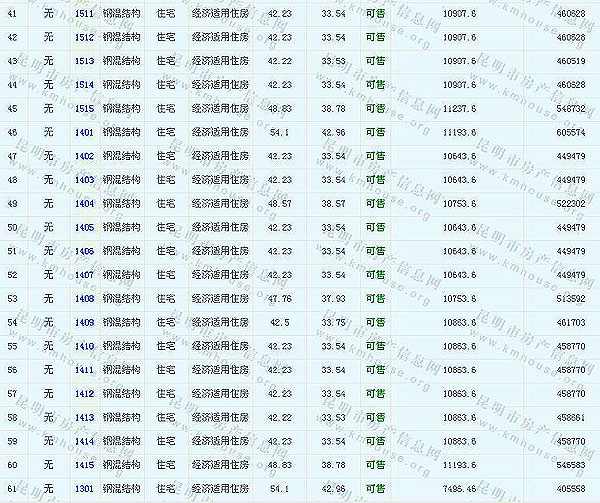600x503 pixels.
Task: Open room number 1511 link
Action: point(84,13)
